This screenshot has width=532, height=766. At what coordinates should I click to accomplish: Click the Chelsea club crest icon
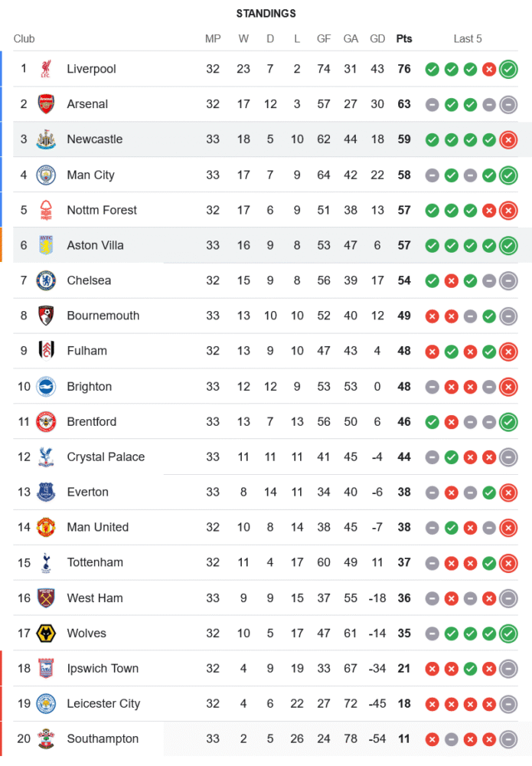pos(46,280)
